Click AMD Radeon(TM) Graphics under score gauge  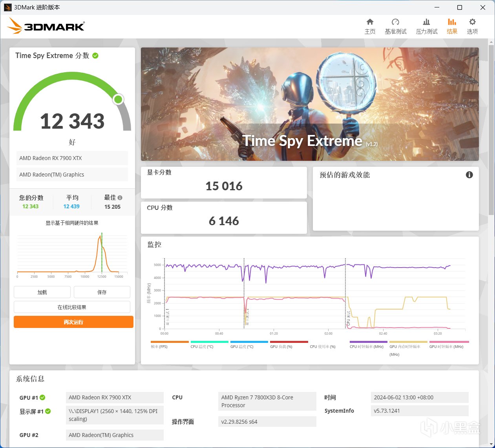click(72, 175)
